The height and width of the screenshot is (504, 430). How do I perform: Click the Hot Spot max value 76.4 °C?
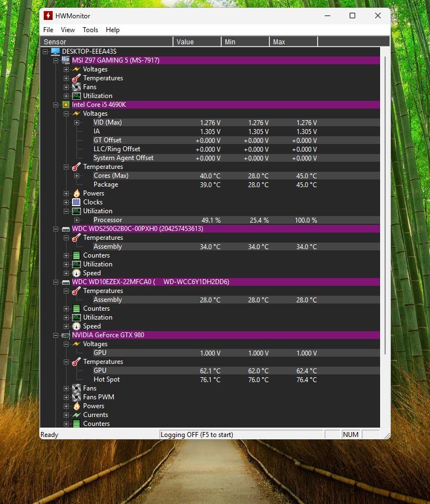[x=306, y=379]
